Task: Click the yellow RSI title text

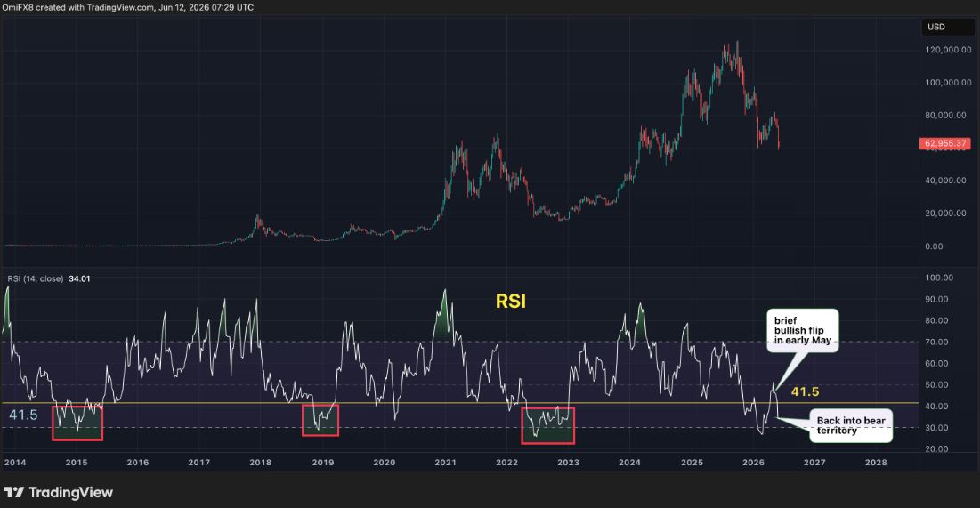Action: point(511,302)
